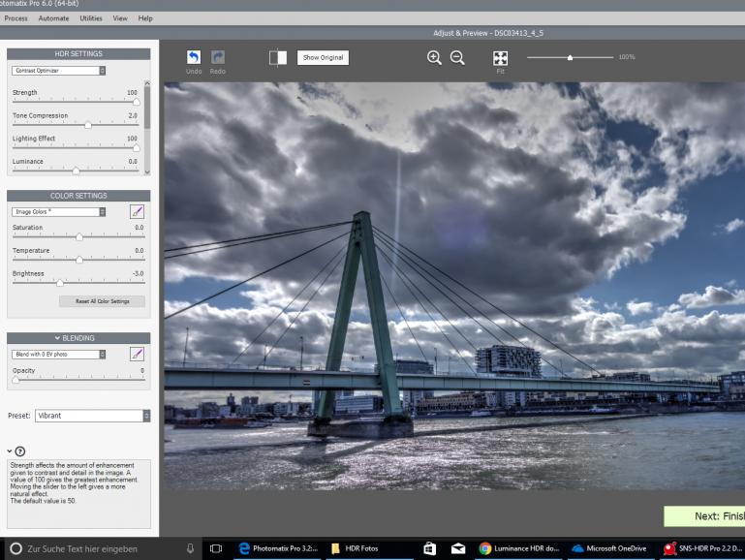Click the Strength value 100

click(132, 93)
